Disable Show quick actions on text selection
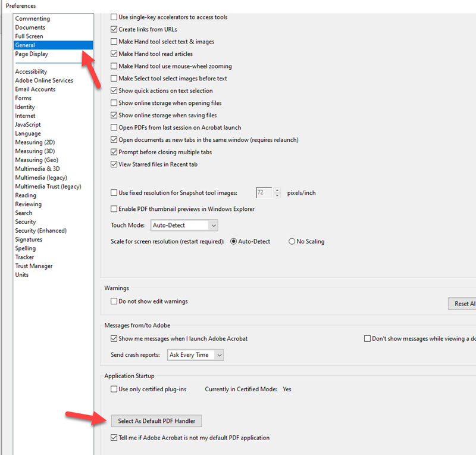This screenshot has height=455, width=476. [113, 91]
